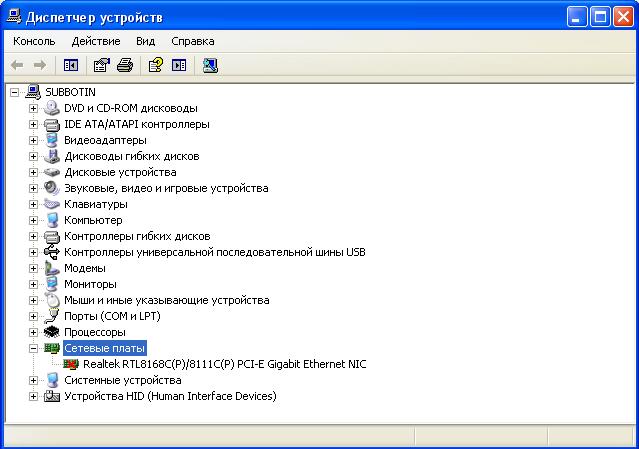Select Устройства HID label
Screen dimensions: 639x449
[x=170, y=396]
